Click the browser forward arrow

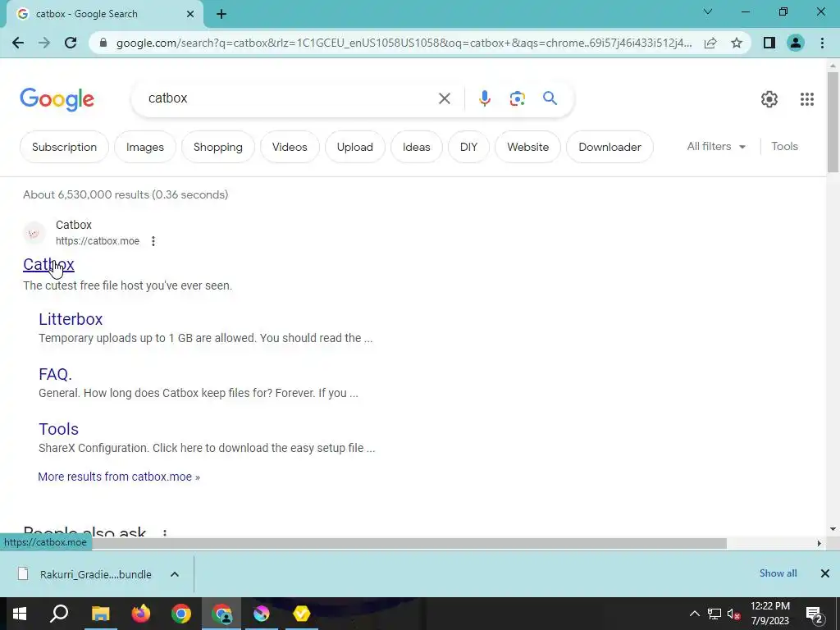pos(44,43)
